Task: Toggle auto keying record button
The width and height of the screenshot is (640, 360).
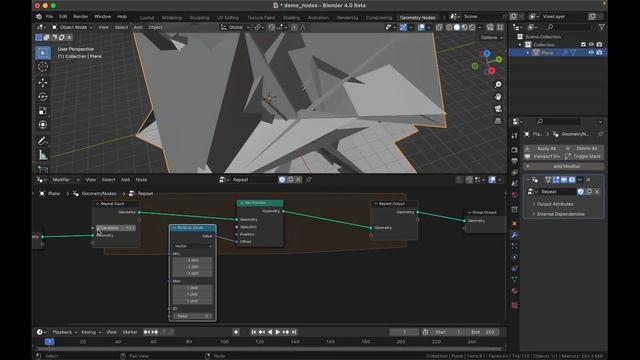Action: point(236,332)
